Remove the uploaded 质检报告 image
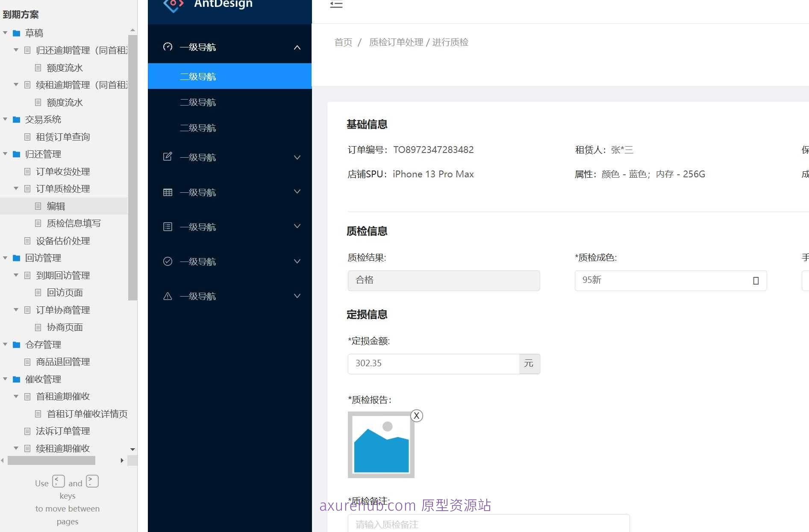 [x=416, y=415]
